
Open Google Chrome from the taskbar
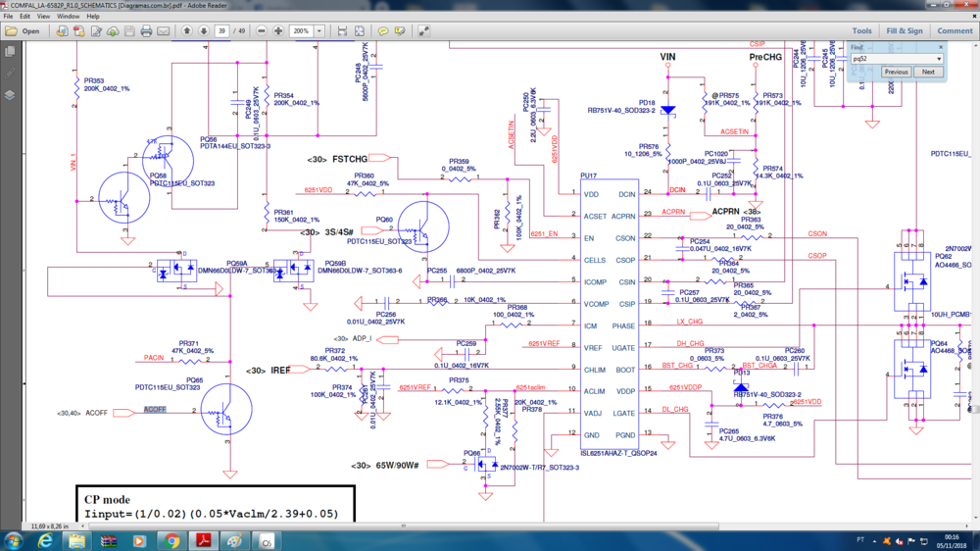pos(171,541)
